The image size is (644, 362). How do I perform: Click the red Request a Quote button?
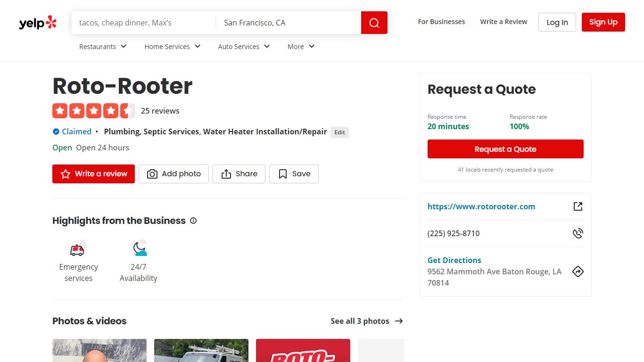505,149
